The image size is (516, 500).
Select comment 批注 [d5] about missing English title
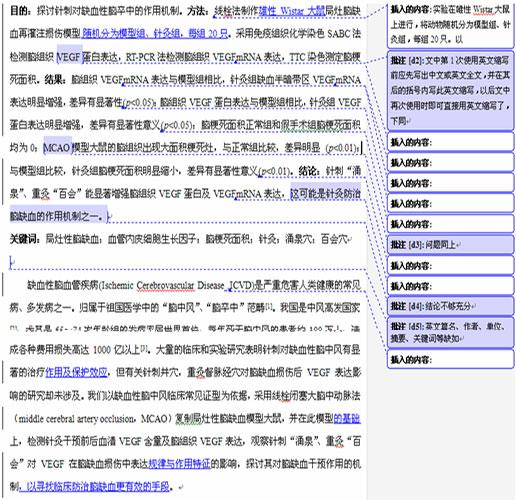click(x=450, y=332)
